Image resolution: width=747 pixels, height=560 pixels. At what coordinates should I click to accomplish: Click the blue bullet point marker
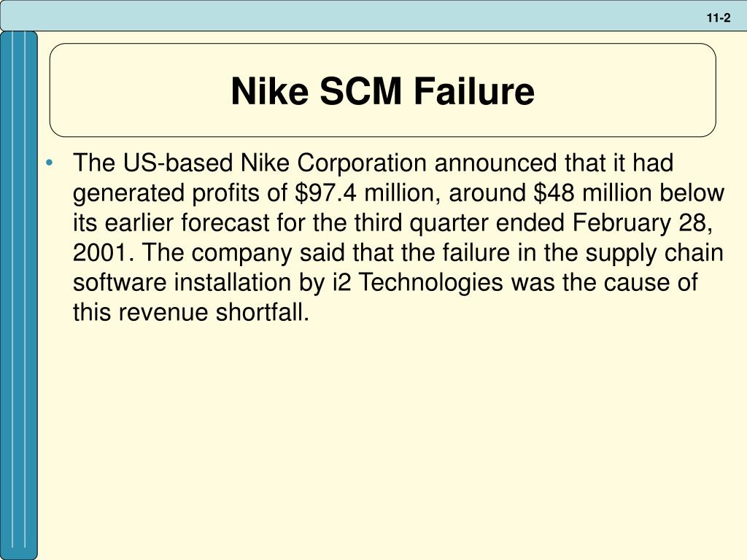(x=50, y=163)
